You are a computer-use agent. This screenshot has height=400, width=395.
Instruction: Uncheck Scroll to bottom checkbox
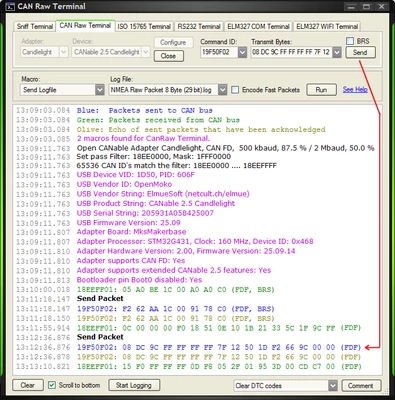(52, 385)
